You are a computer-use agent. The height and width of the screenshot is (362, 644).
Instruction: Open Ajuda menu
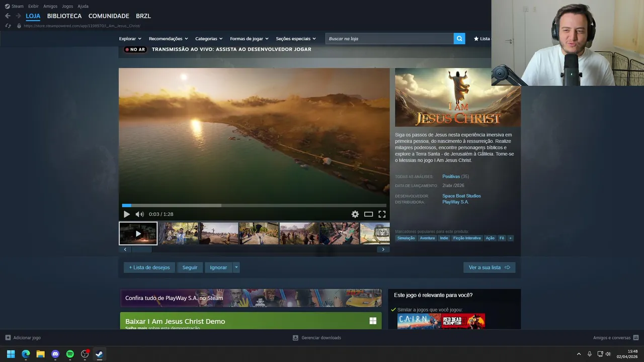[x=83, y=6]
